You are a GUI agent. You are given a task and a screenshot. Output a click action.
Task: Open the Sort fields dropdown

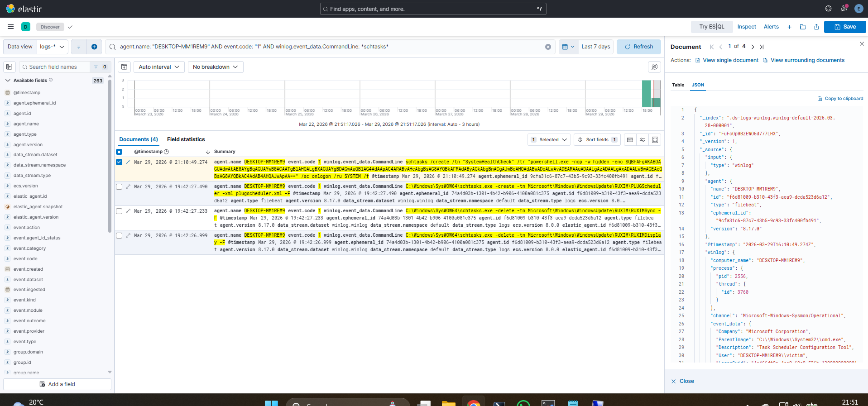click(597, 140)
